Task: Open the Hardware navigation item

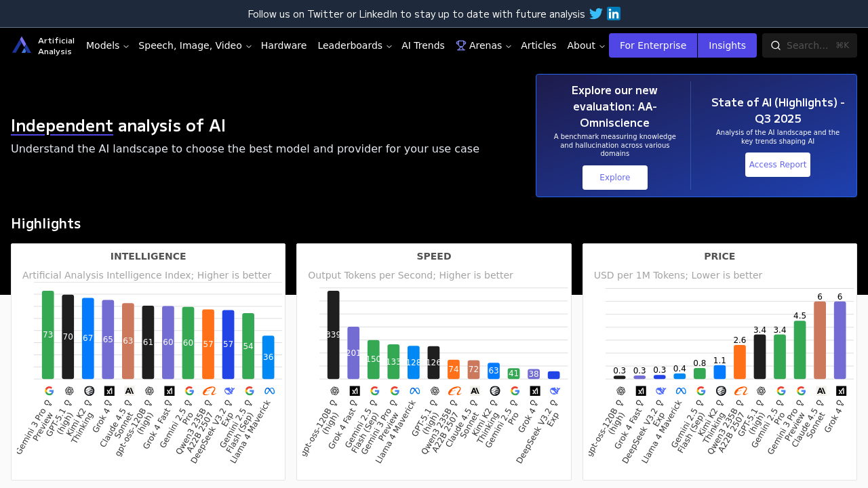Action: 284,45
